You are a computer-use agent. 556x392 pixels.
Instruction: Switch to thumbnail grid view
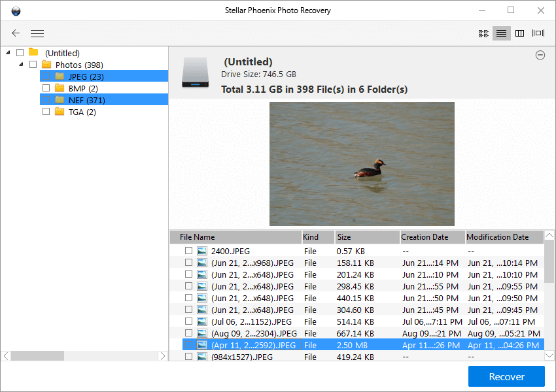pyautogui.click(x=483, y=33)
